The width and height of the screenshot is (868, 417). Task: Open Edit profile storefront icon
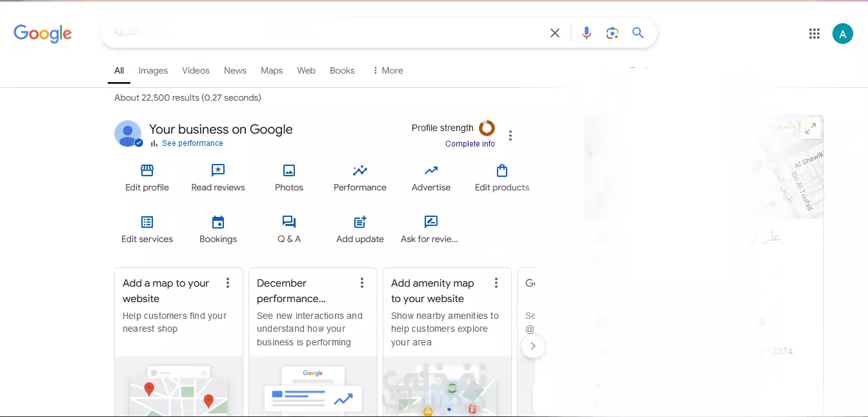[x=147, y=170]
